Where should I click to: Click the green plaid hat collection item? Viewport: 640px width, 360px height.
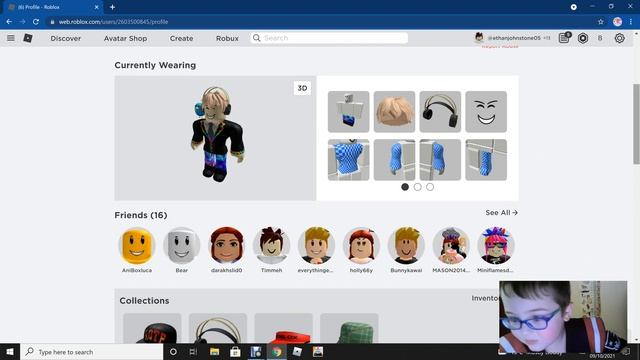(349, 329)
